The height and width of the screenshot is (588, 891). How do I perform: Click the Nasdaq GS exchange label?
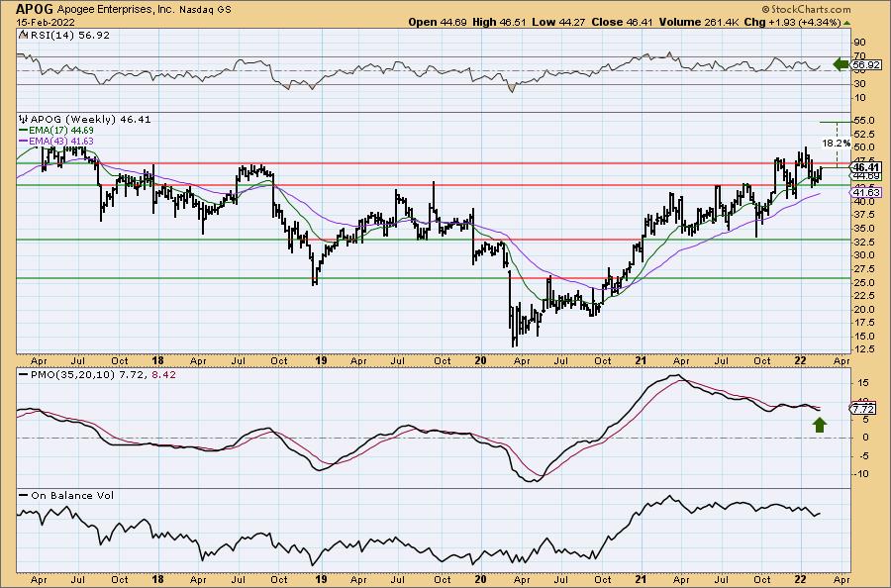(203, 10)
